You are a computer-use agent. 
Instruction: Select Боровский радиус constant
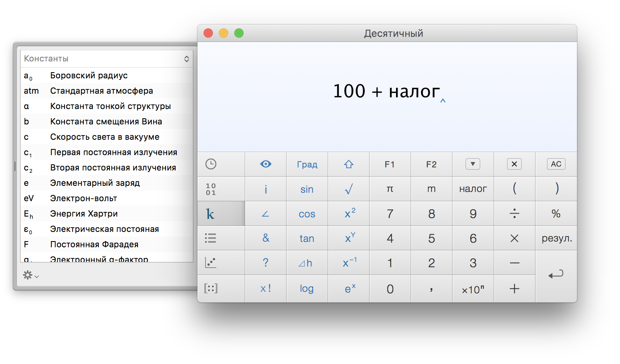(107, 76)
